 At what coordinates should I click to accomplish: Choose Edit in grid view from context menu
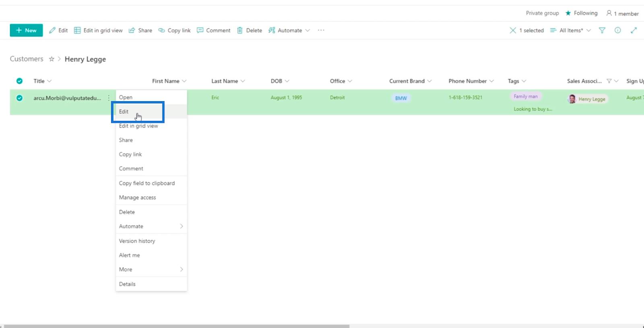[151, 126]
